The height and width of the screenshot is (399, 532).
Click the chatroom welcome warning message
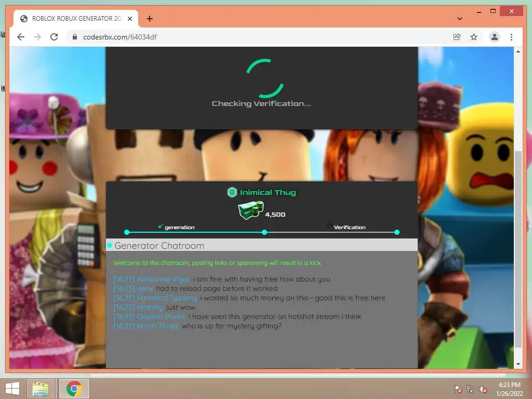[x=218, y=263]
